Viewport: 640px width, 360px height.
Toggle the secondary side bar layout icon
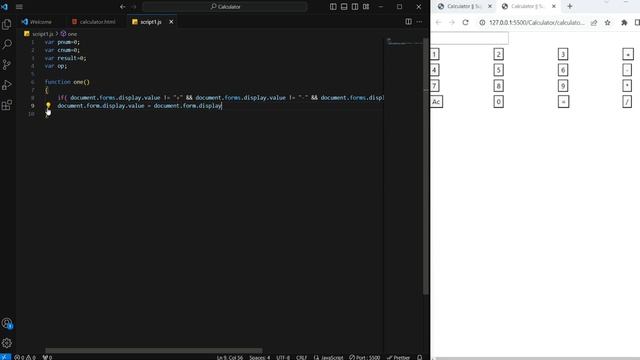tap(355, 7)
